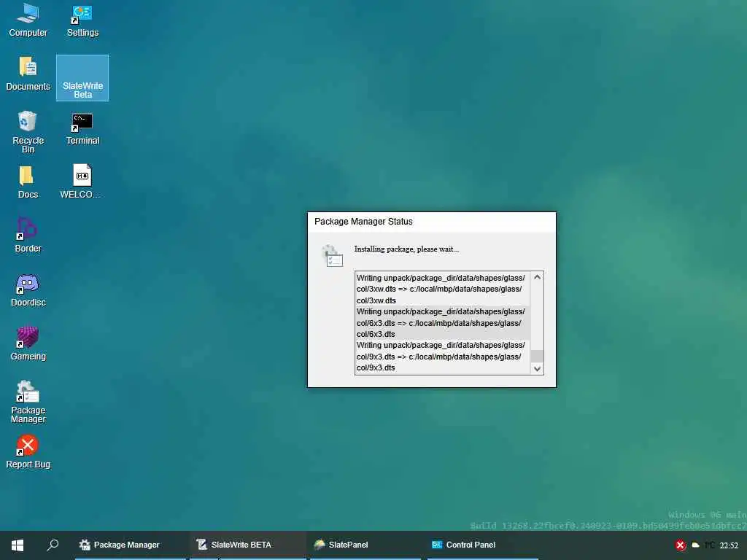
Task: Click the installing package status icon
Action: pyautogui.click(x=332, y=256)
